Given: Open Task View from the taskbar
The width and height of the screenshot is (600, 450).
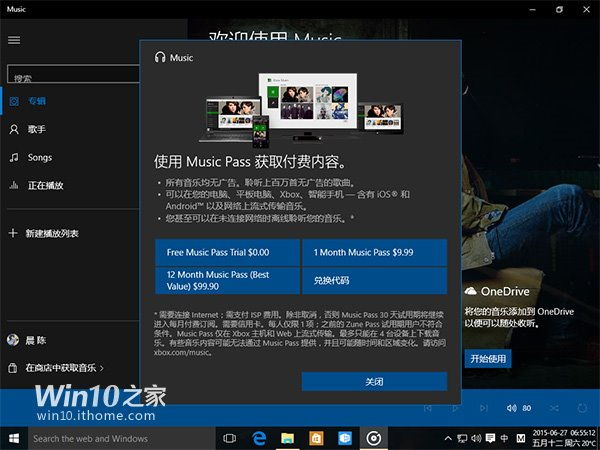Looking at the screenshot, I should 229,439.
